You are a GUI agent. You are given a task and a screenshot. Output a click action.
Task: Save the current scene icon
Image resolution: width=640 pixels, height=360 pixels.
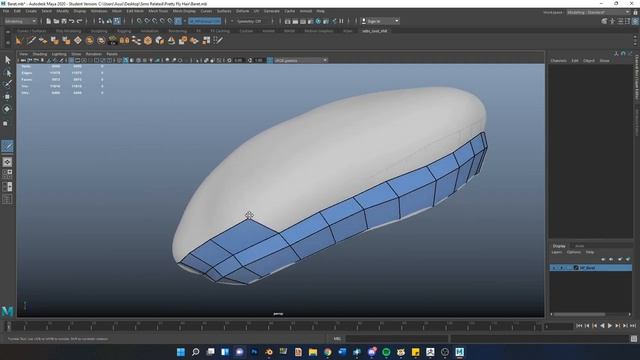[x=64, y=21]
